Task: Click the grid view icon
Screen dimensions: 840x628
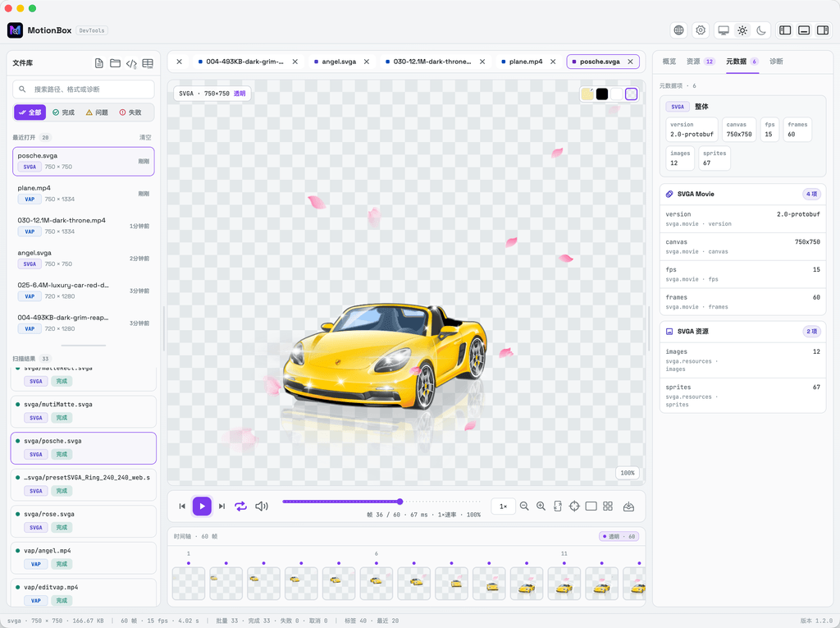Action: pyautogui.click(x=608, y=507)
